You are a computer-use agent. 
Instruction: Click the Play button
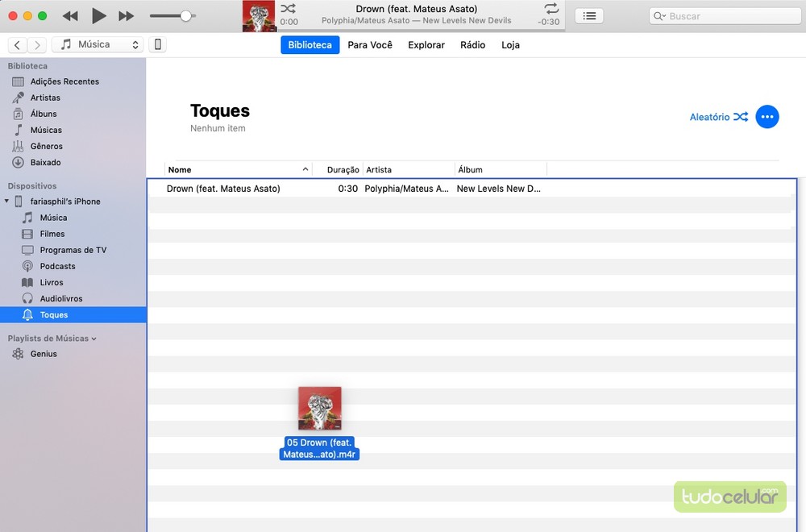pos(98,16)
